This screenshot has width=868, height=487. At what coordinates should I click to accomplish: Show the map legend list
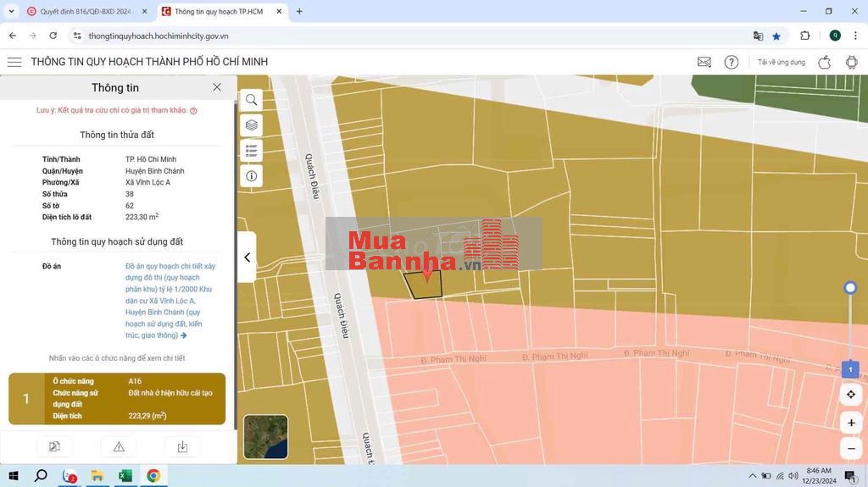pyautogui.click(x=252, y=151)
